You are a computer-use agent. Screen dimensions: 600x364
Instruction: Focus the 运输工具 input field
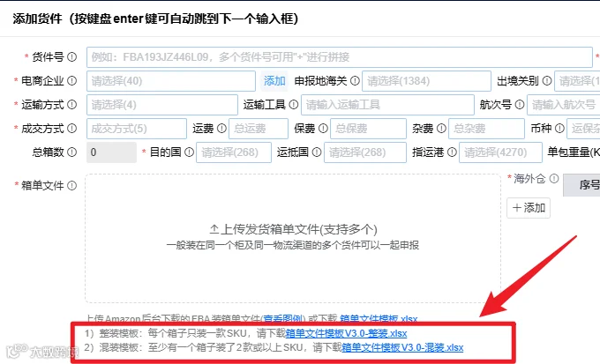coord(387,105)
